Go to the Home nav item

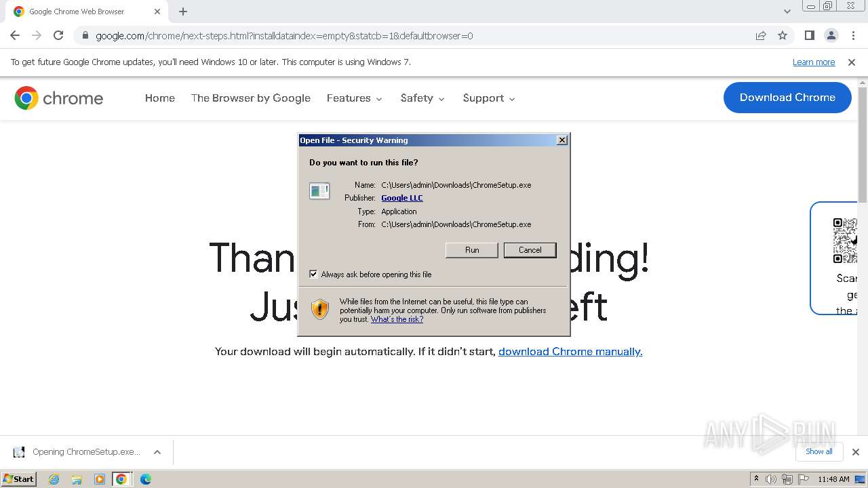160,98
